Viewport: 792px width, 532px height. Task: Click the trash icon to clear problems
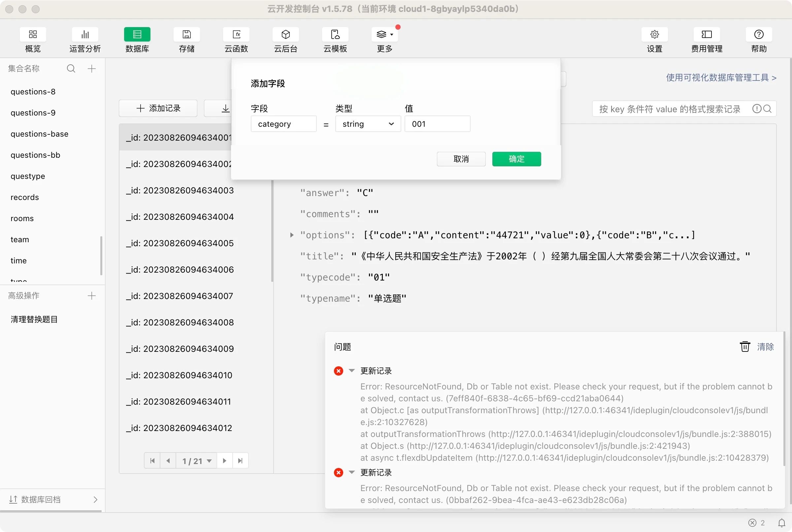coord(745,347)
